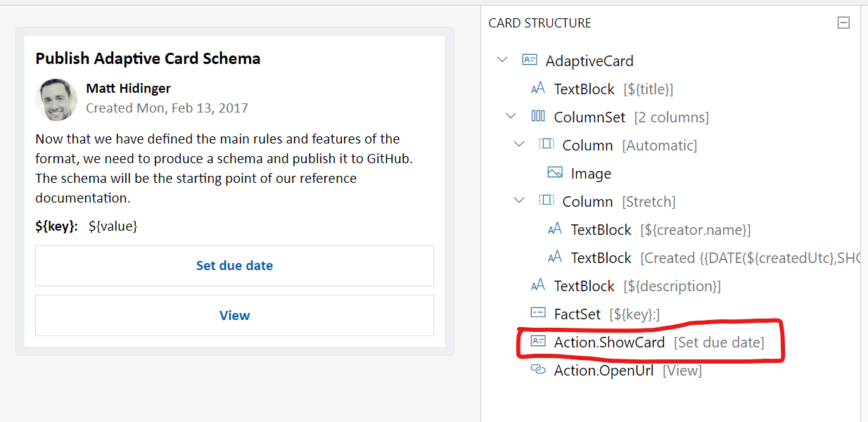The width and height of the screenshot is (868, 422).
Task: Collapse the Card Structure panel
Action: (x=843, y=23)
